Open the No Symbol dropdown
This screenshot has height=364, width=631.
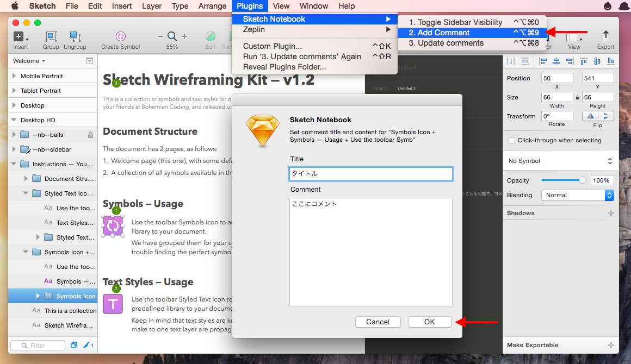[560, 161]
